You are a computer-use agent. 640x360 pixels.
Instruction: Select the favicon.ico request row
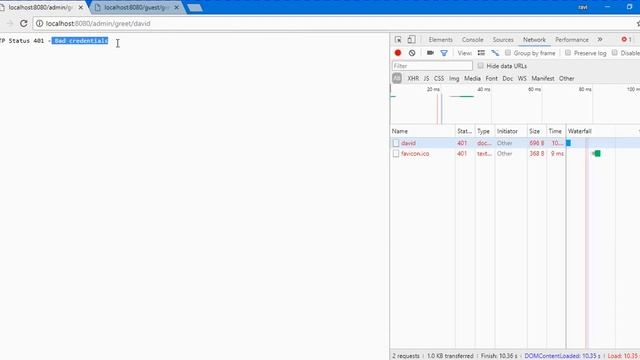[515, 153]
